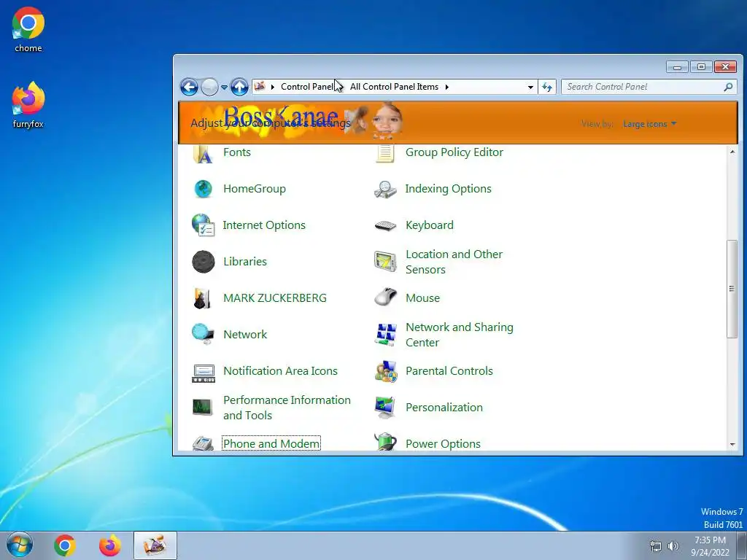Click the search magnifier icon

[728, 87]
